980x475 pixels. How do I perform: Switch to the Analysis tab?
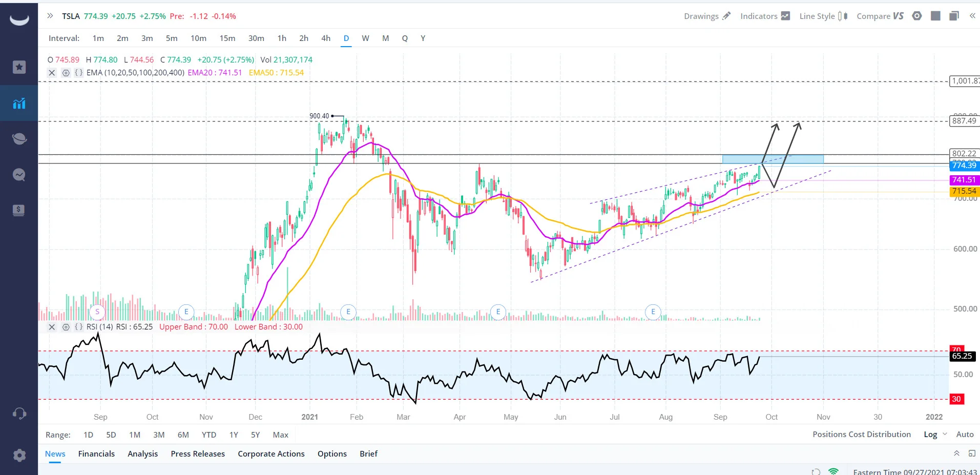(142, 454)
